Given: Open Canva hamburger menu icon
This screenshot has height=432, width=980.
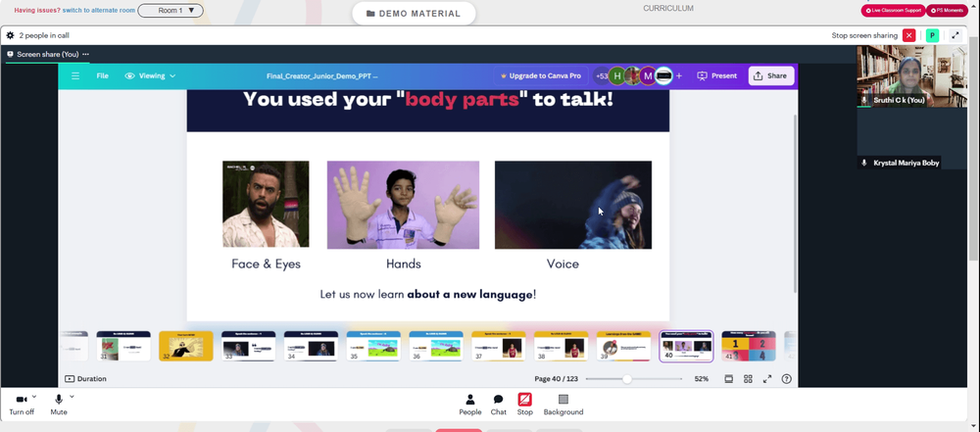Looking at the screenshot, I should pyautogui.click(x=75, y=76).
